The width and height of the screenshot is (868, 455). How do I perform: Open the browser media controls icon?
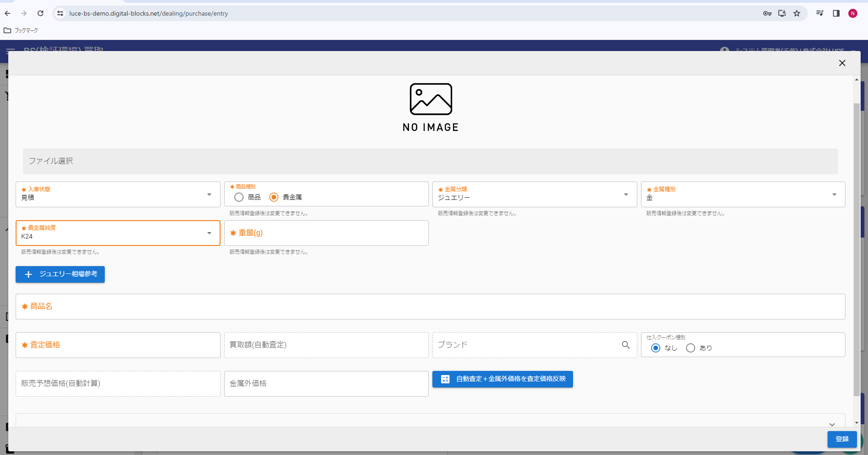click(x=820, y=13)
